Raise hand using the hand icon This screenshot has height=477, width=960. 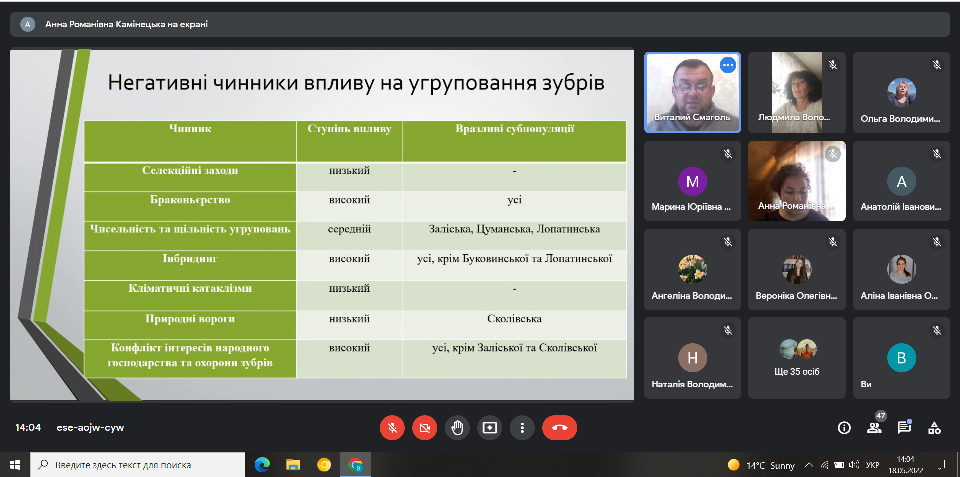(457, 427)
